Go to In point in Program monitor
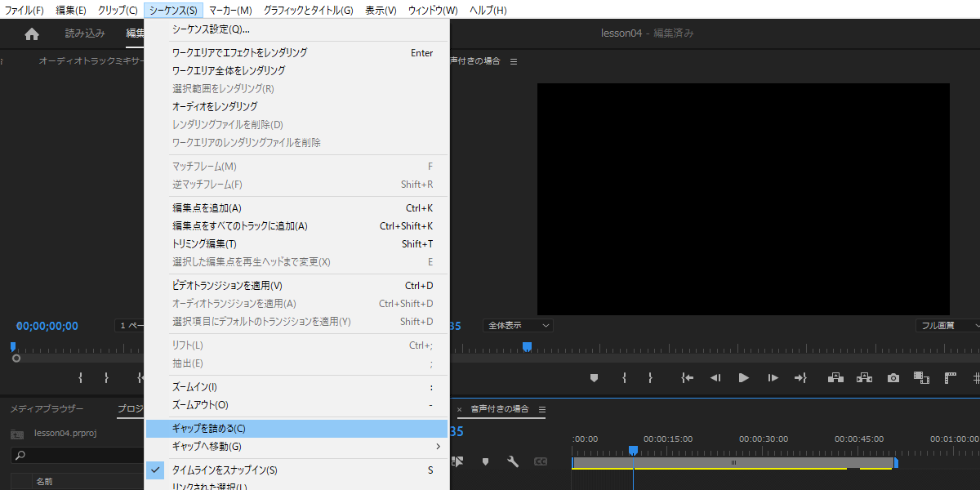 688,377
